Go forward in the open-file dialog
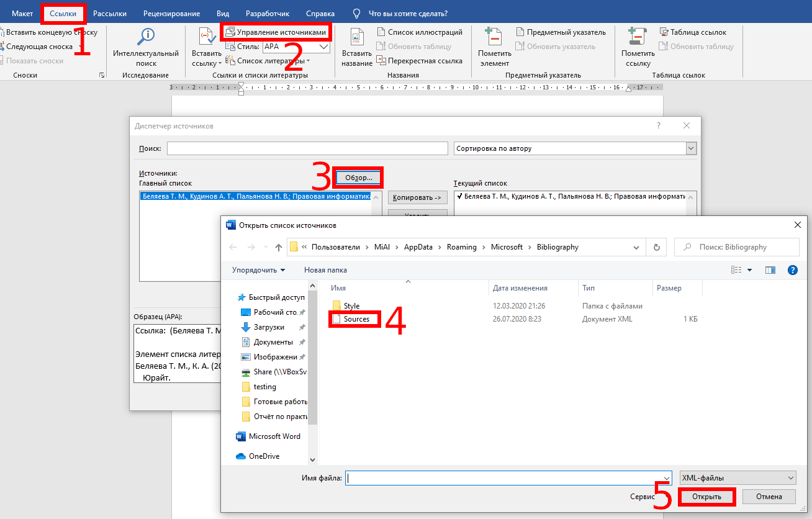This screenshot has height=519, width=812. click(x=251, y=247)
